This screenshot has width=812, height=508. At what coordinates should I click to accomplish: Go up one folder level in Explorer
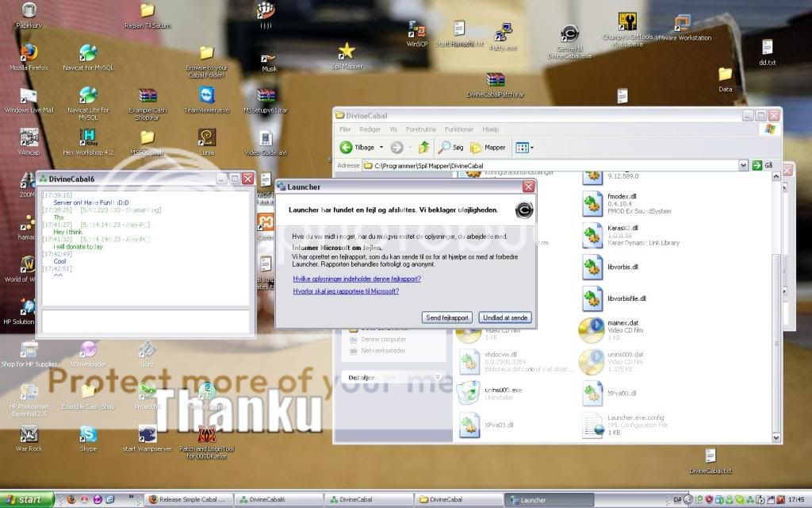coord(425,147)
